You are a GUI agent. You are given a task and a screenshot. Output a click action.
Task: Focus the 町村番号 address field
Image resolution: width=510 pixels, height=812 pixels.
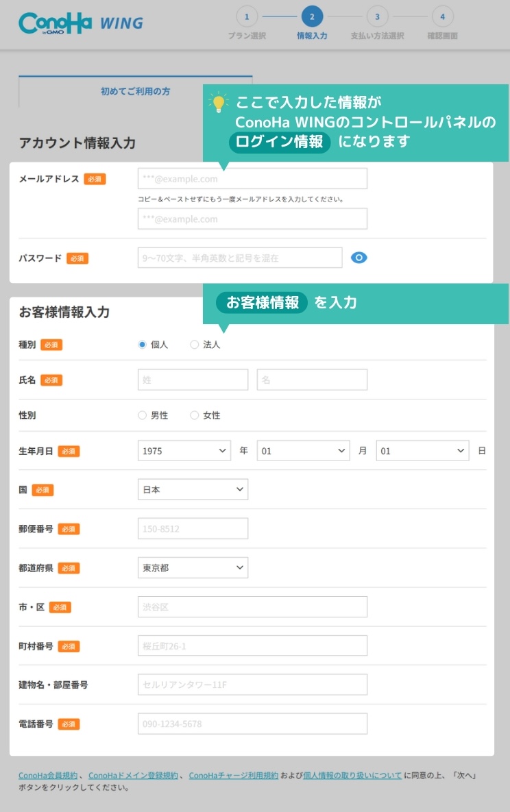coord(252,645)
